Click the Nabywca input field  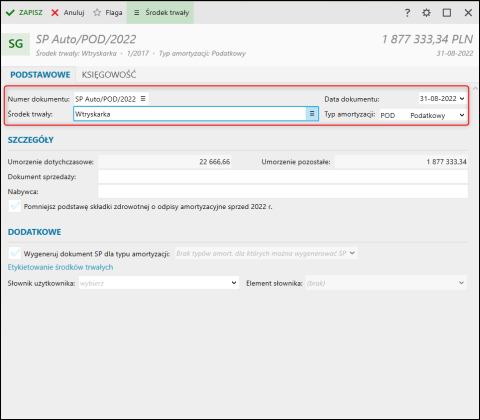point(283,192)
